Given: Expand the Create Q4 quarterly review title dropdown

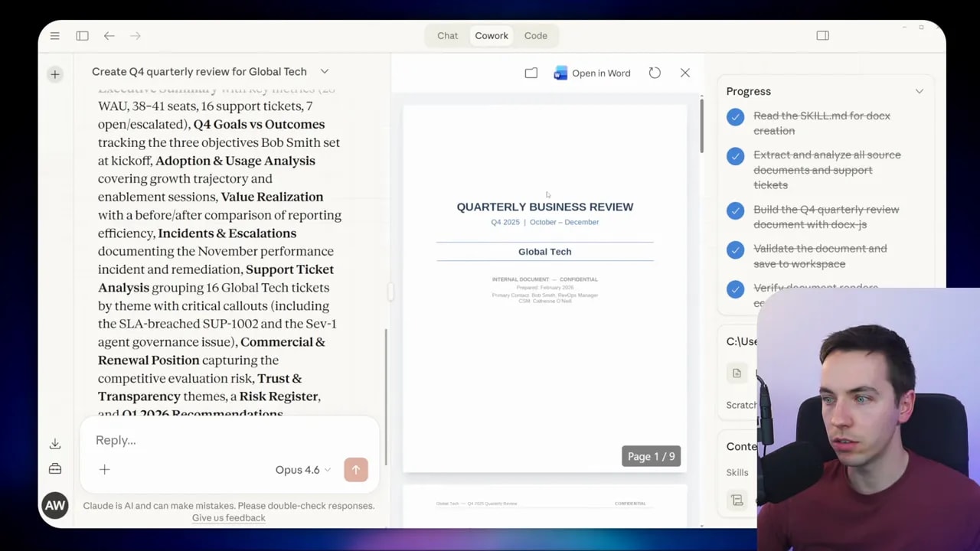Looking at the screenshot, I should tap(324, 71).
